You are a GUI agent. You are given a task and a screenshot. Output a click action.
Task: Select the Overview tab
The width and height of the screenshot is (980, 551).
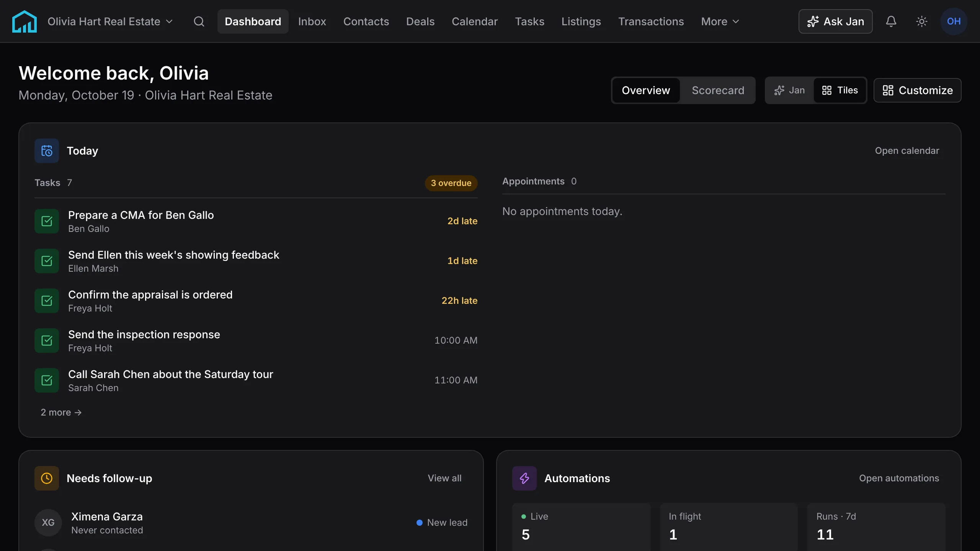click(646, 90)
